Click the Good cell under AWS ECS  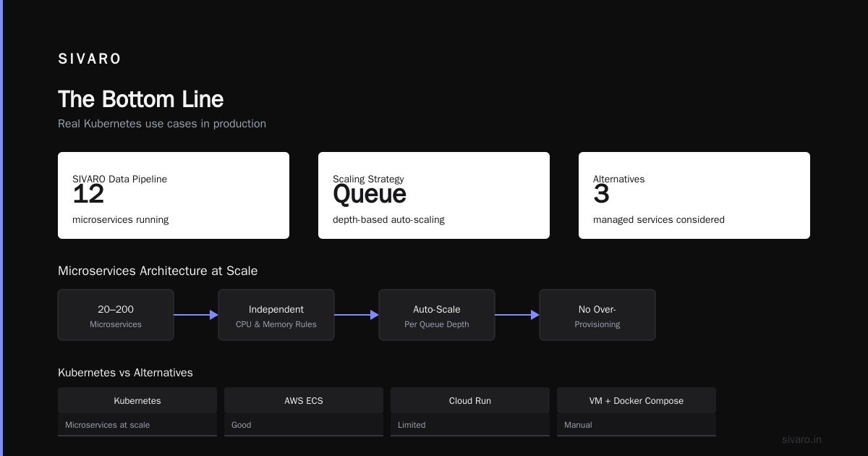pyautogui.click(x=304, y=425)
